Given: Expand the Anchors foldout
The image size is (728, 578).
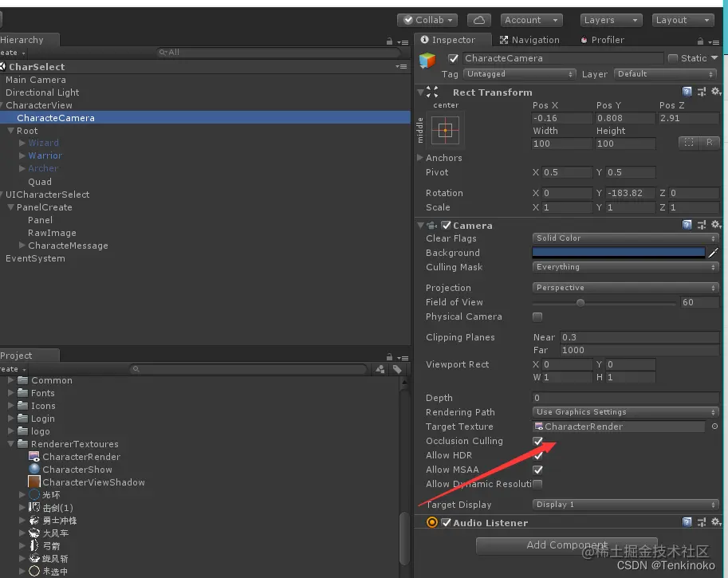Looking at the screenshot, I should point(420,157).
